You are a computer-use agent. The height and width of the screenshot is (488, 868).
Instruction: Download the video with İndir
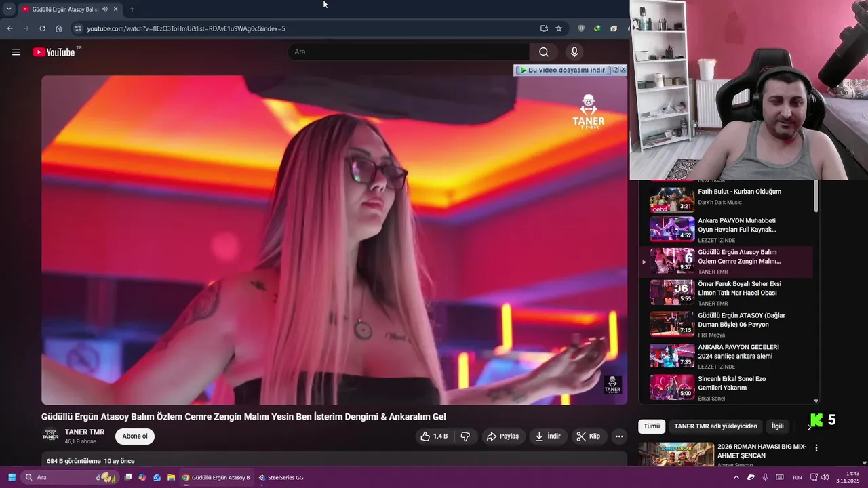click(x=548, y=436)
